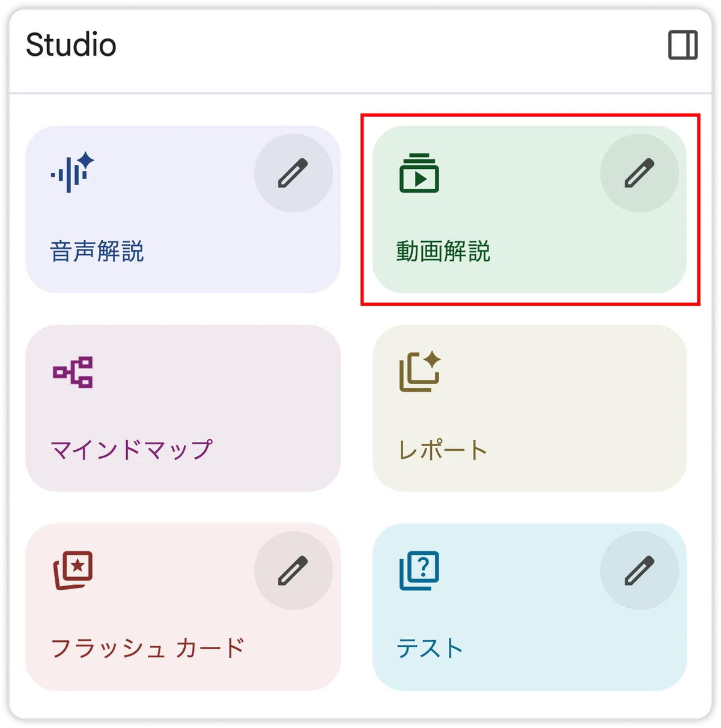Customize テスト using pencil icon

click(x=639, y=570)
